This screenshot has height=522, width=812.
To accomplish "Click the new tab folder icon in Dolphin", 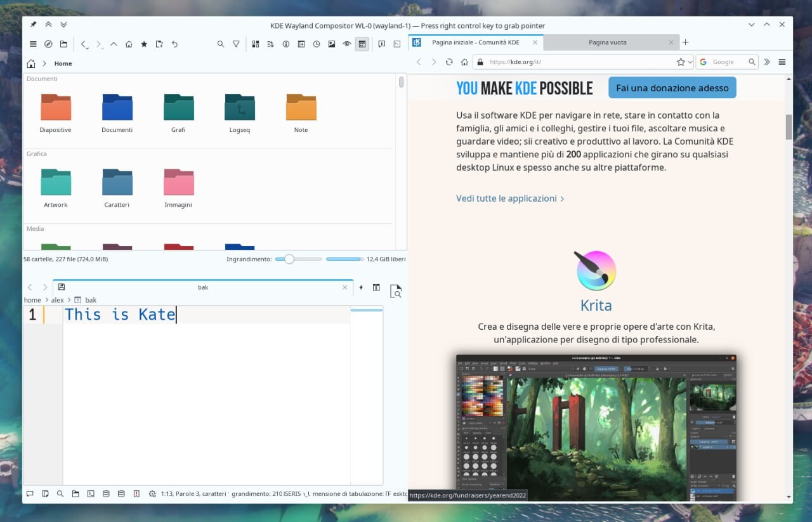I will (63, 44).
